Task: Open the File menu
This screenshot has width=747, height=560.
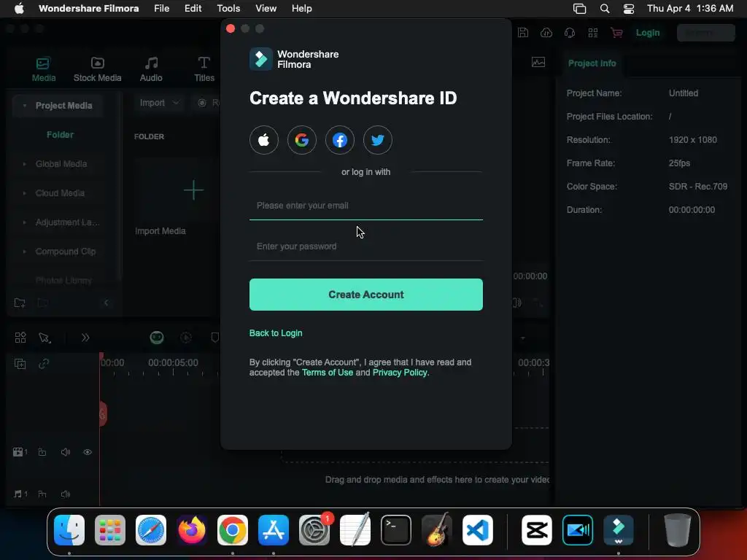Action: 161,8
